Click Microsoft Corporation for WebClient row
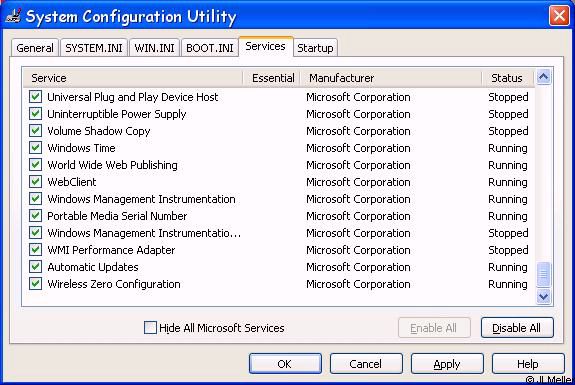 (358, 182)
